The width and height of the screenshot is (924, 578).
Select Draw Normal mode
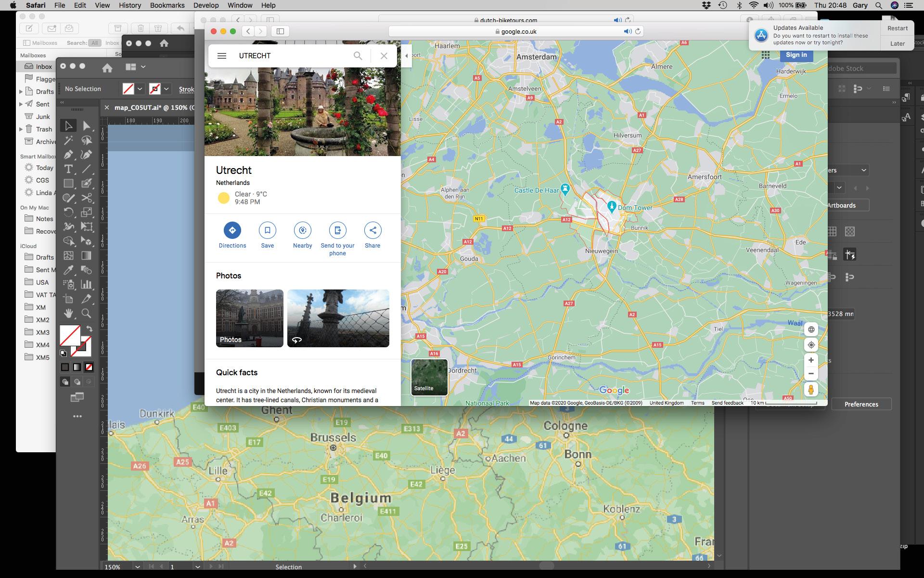pos(65,382)
